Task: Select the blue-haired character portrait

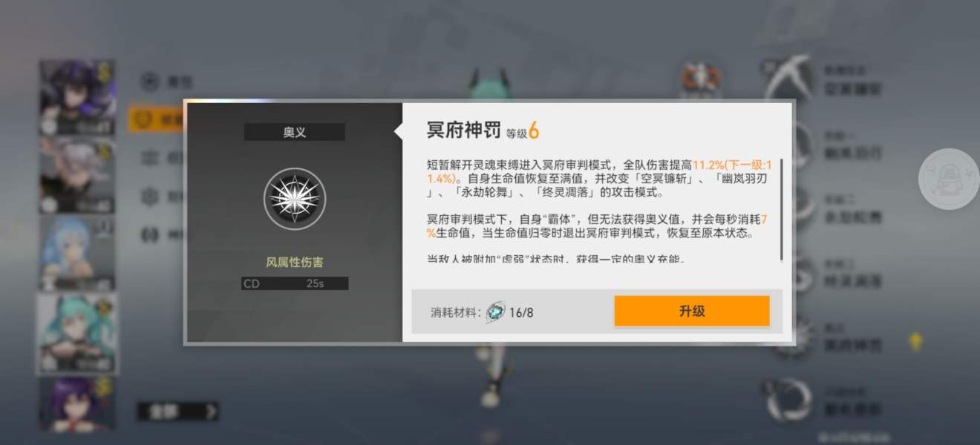Action: click(x=77, y=254)
